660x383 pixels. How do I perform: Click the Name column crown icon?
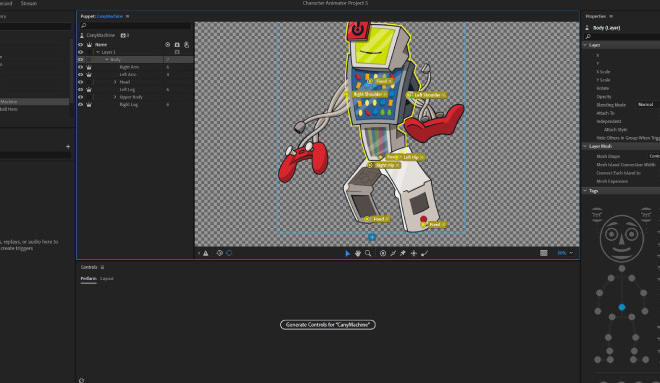pos(89,45)
